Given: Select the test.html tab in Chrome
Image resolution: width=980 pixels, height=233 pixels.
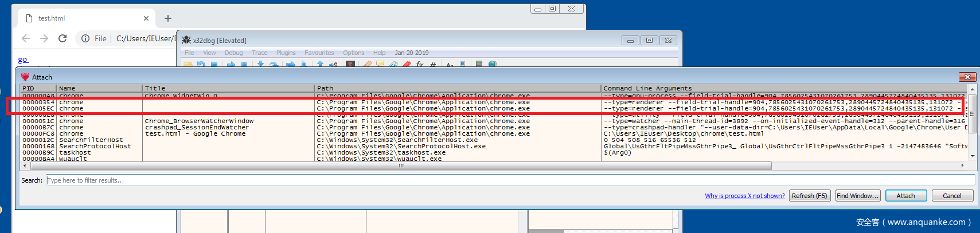Looking at the screenshot, I should pyautogui.click(x=86, y=18).
